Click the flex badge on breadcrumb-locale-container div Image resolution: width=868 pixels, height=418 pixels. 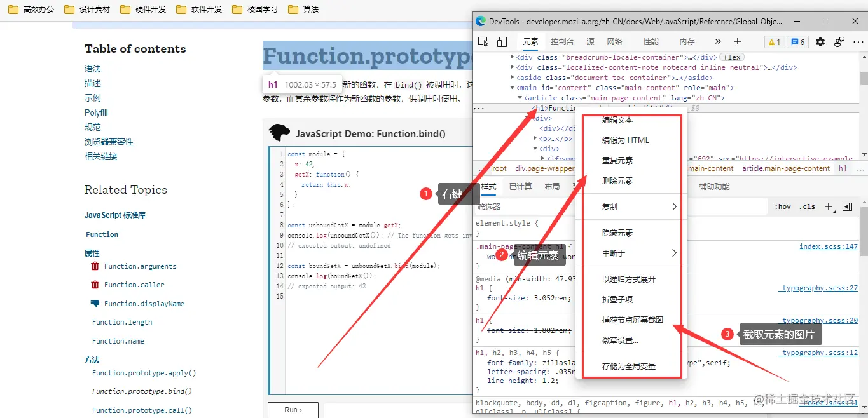click(x=732, y=57)
